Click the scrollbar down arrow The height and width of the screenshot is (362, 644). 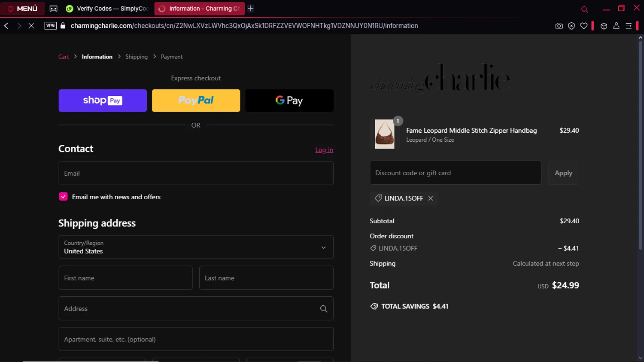(x=641, y=358)
